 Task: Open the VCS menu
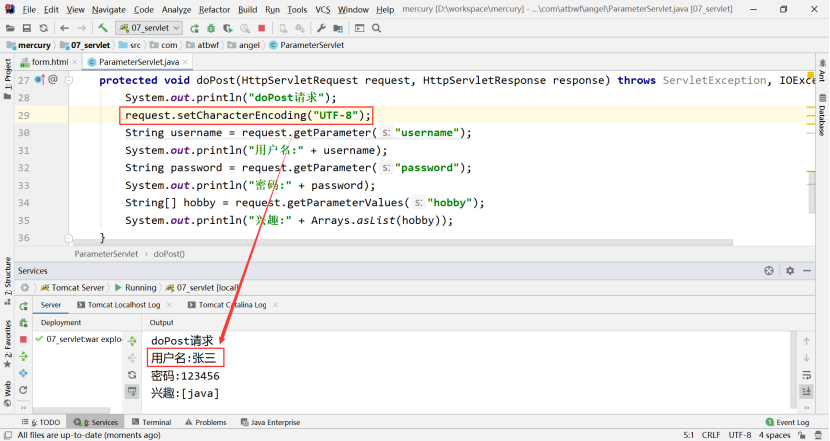tap(322, 10)
